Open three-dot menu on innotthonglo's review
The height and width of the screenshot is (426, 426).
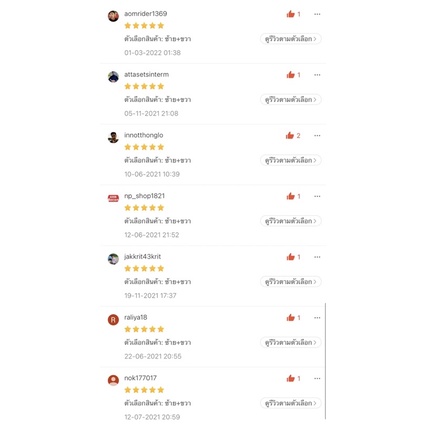point(317,135)
